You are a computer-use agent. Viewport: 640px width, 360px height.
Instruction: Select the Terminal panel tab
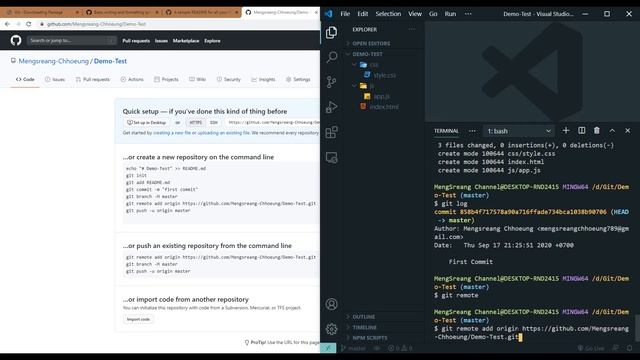coord(446,131)
